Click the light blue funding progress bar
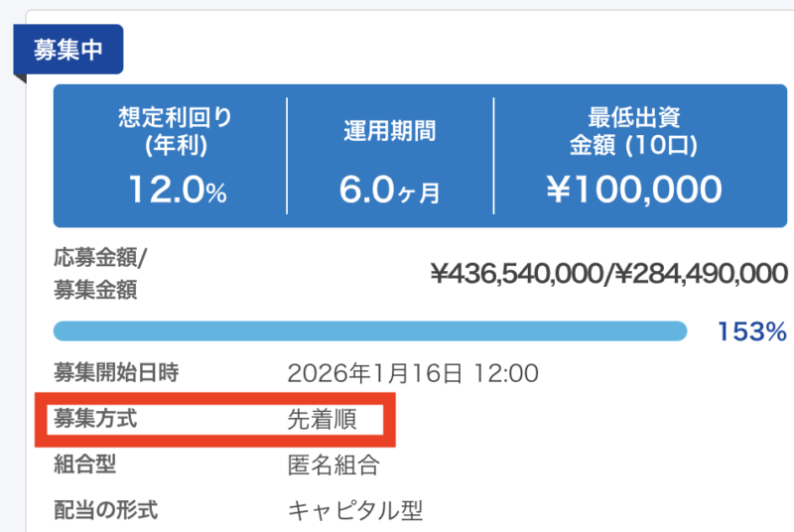This screenshot has height=532, width=794. [369, 332]
